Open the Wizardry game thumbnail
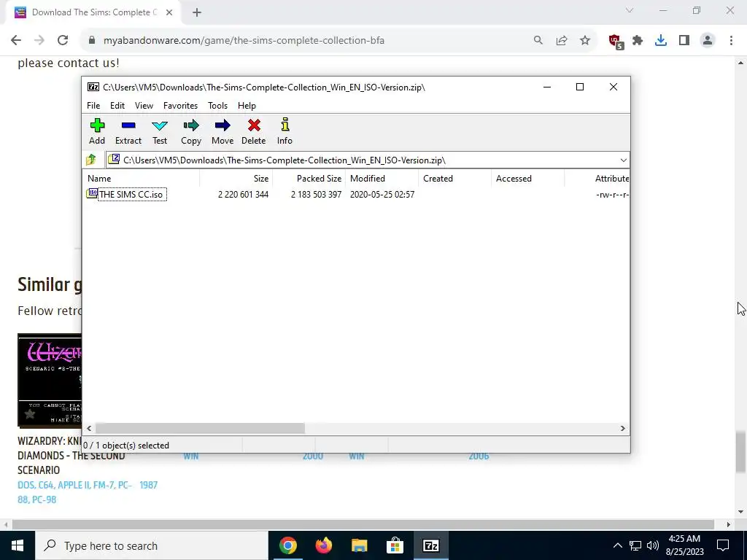 pos(50,380)
